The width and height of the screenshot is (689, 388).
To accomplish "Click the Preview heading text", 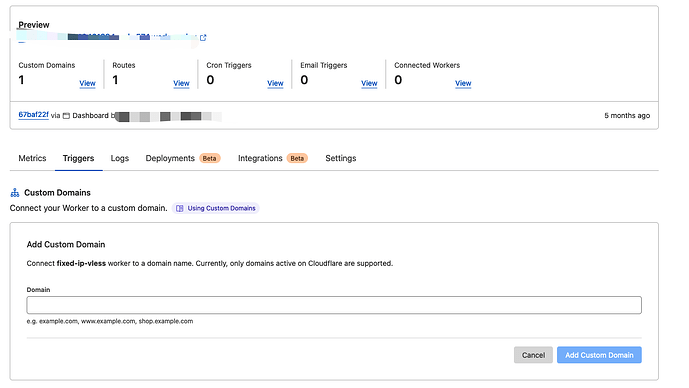I will coord(34,25).
